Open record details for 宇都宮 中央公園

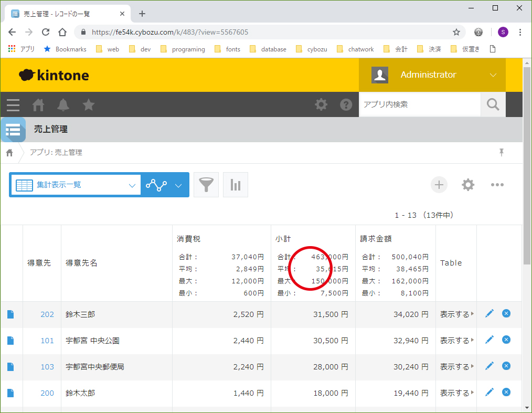coord(10,341)
